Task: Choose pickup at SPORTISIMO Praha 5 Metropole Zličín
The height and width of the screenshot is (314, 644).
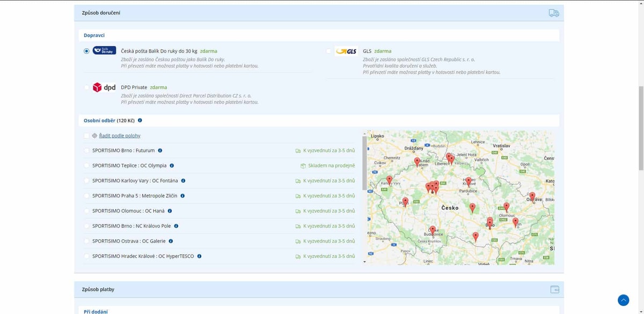Action: [x=86, y=196]
